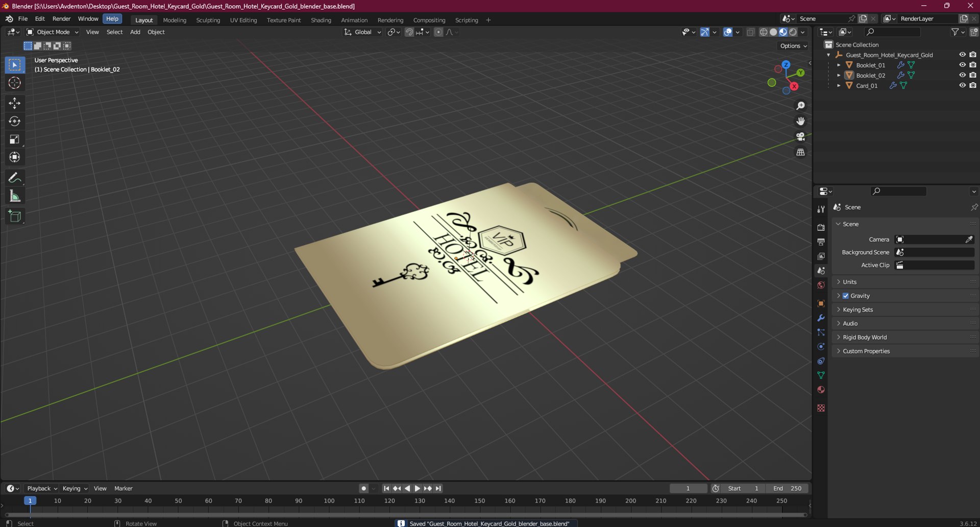
Task: Open the File menu
Action: click(23, 19)
